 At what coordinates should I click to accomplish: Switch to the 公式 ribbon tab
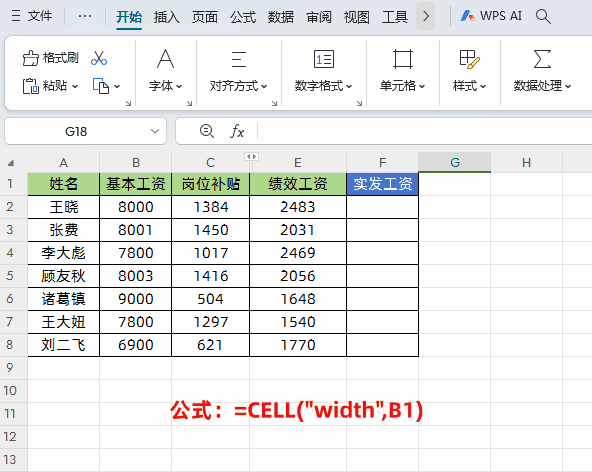[243, 17]
